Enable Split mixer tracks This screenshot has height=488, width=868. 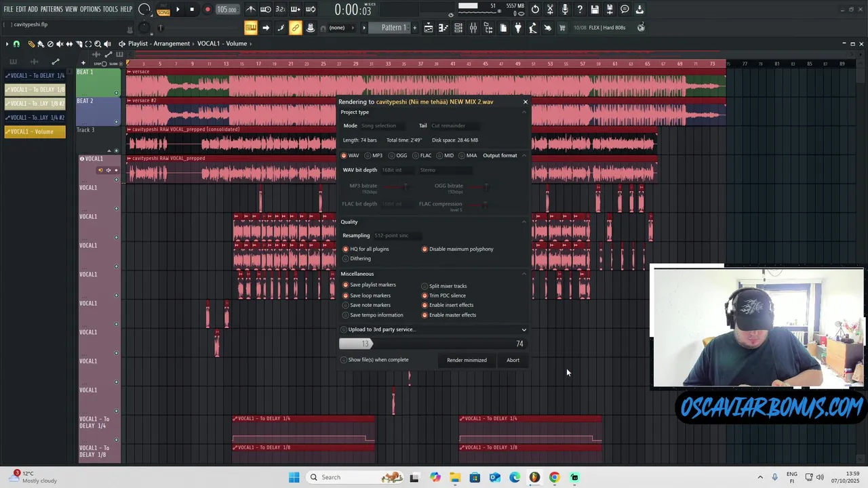tap(444, 286)
